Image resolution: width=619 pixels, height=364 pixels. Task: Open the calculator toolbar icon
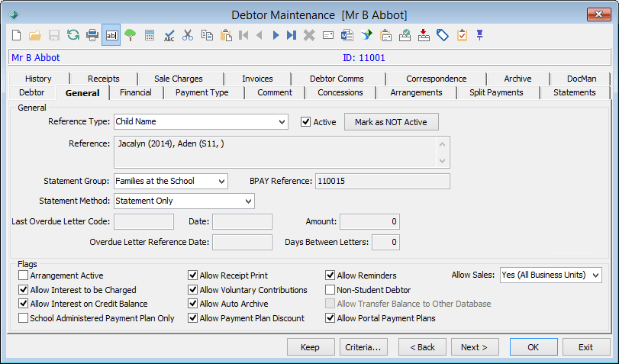point(150,35)
